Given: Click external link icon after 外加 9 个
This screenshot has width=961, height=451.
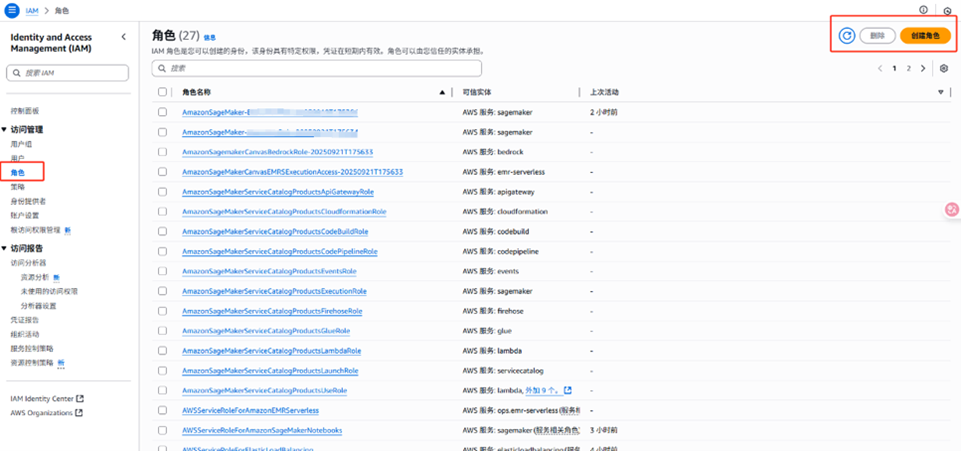Looking at the screenshot, I should click(568, 390).
